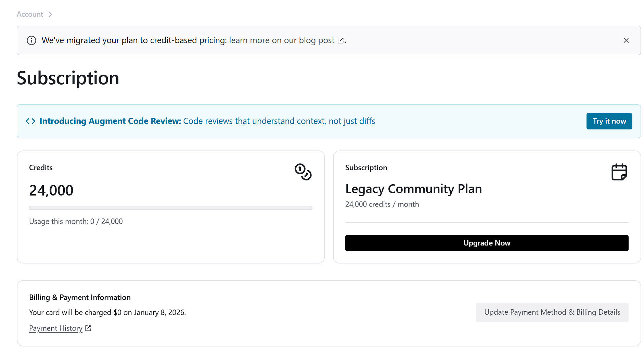Image resolution: width=644 pixels, height=352 pixels.
Task: Click the Credits card label
Action: point(41,168)
